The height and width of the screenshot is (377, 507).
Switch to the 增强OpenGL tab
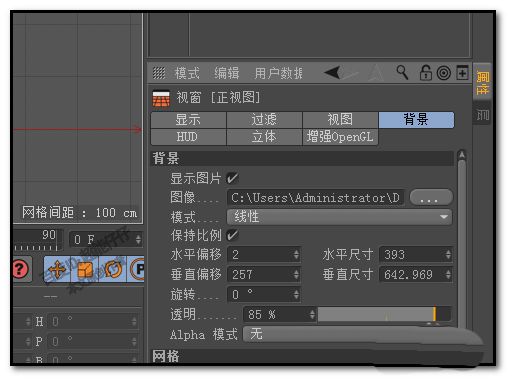coord(340,137)
